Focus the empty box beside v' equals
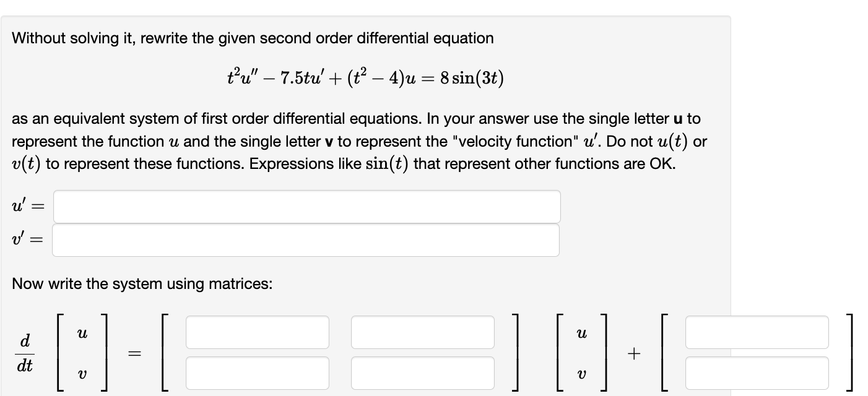Image resolution: width=868 pixels, height=396 pixels. (306, 239)
